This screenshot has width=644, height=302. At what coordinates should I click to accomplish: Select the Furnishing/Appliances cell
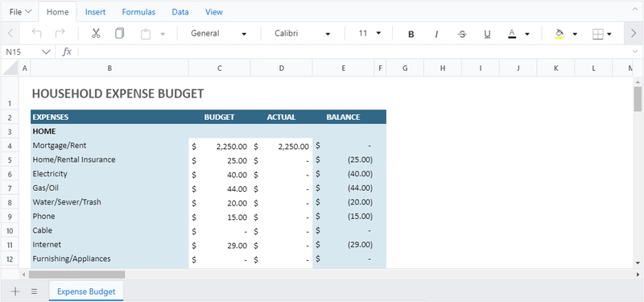(109, 259)
